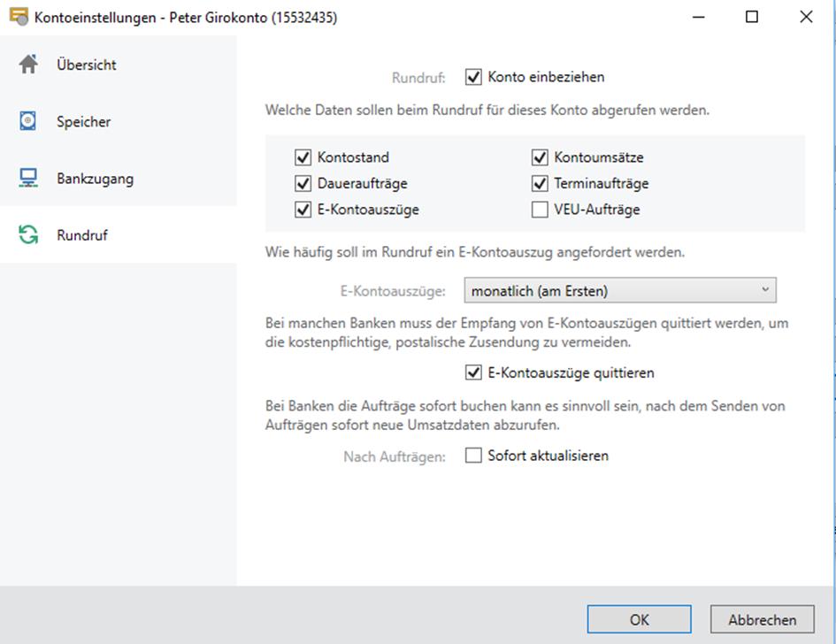Image resolution: width=836 pixels, height=644 pixels.
Task: Click the Abbrechen button
Action: point(762,619)
